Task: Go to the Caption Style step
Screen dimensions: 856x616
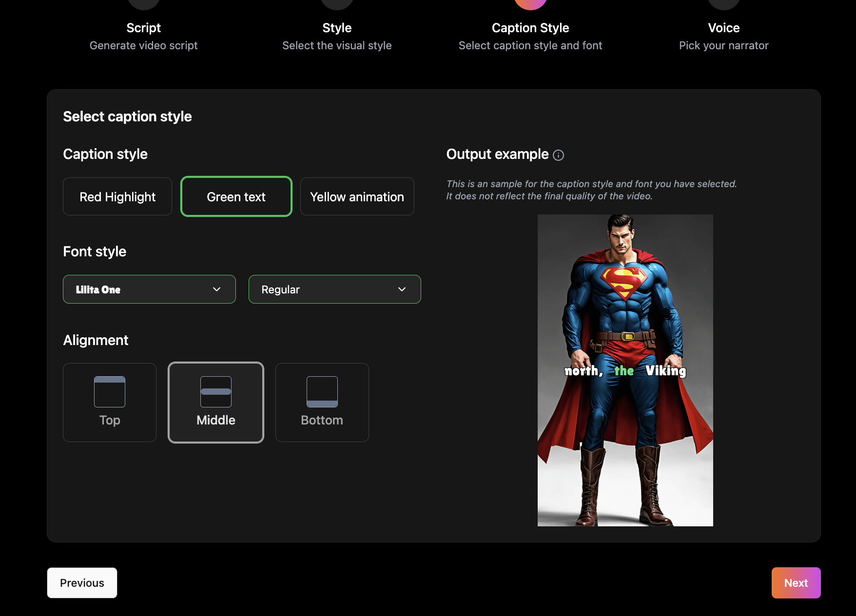Action: 530,28
